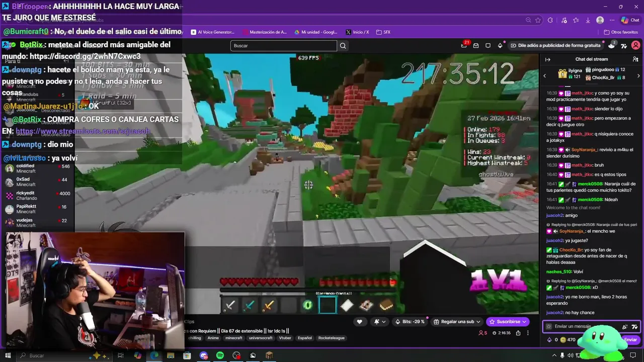Click streamer webcam thumbnail overlay
This screenshot has width=644, height=362.
(95, 290)
